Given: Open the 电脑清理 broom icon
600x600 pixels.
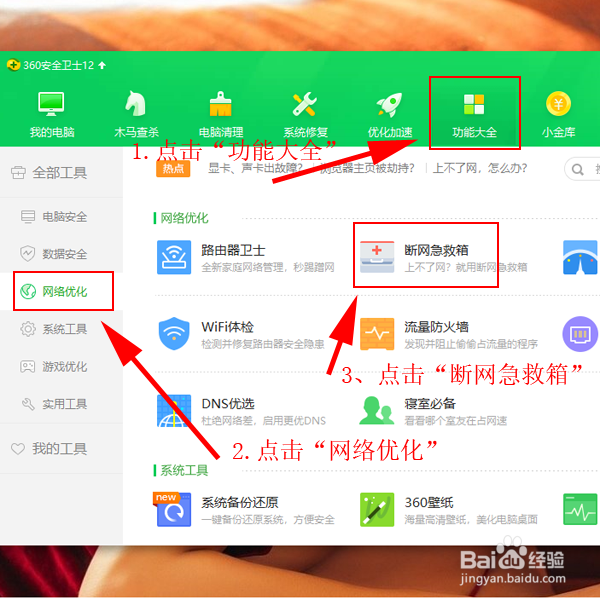Looking at the screenshot, I should point(220,104).
